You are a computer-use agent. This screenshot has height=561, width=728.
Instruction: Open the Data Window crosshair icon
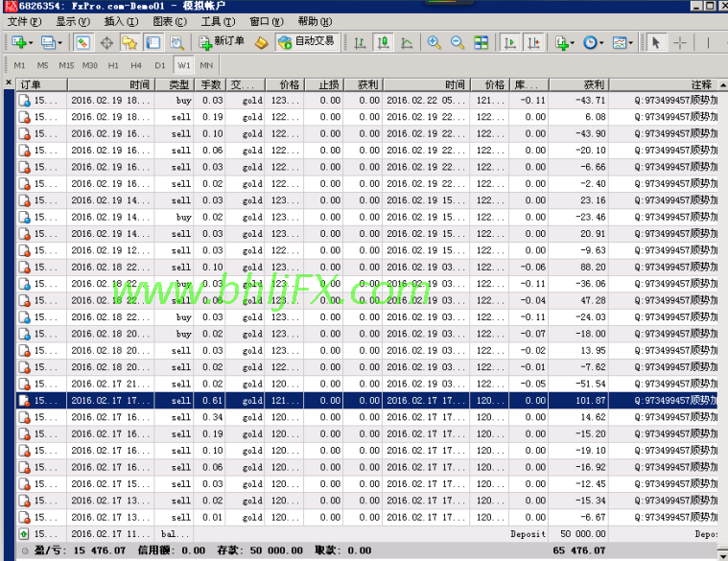pyautogui.click(x=106, y=43)
